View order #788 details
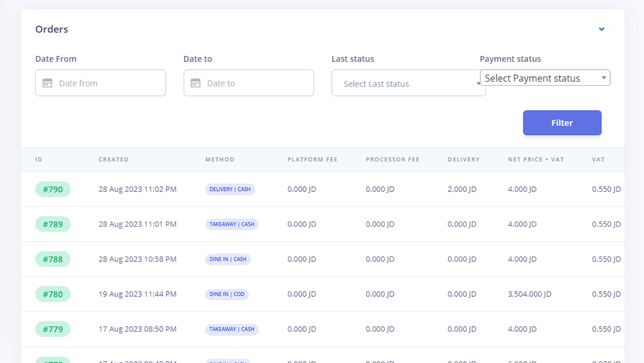Screen dimensions: 644x363 coord(53,259)
